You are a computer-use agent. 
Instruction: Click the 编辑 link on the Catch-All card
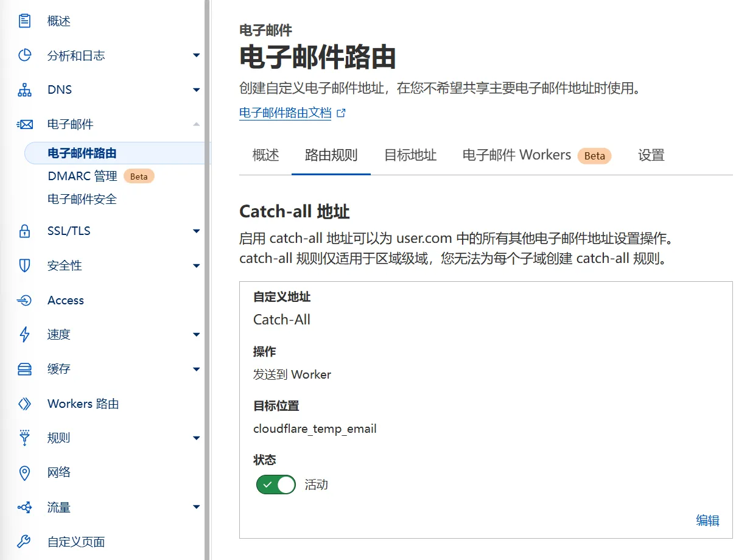pyautogui.click(x=708, y=520)
